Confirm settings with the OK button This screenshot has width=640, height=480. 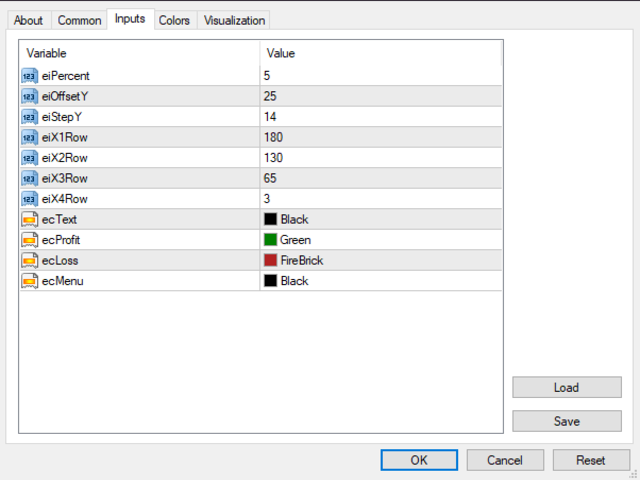tap(419, 460)
